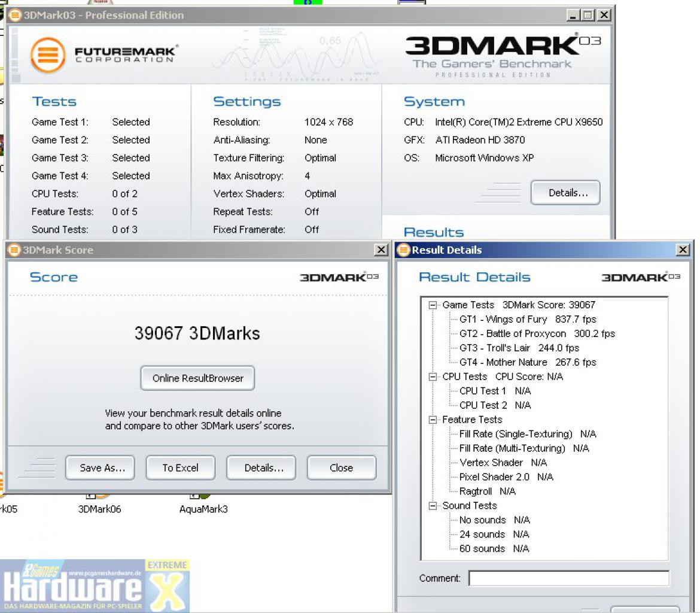Select the CPU Test 2 row
The width and height of the screenshot is (700, 613).
tap(495, 405)
